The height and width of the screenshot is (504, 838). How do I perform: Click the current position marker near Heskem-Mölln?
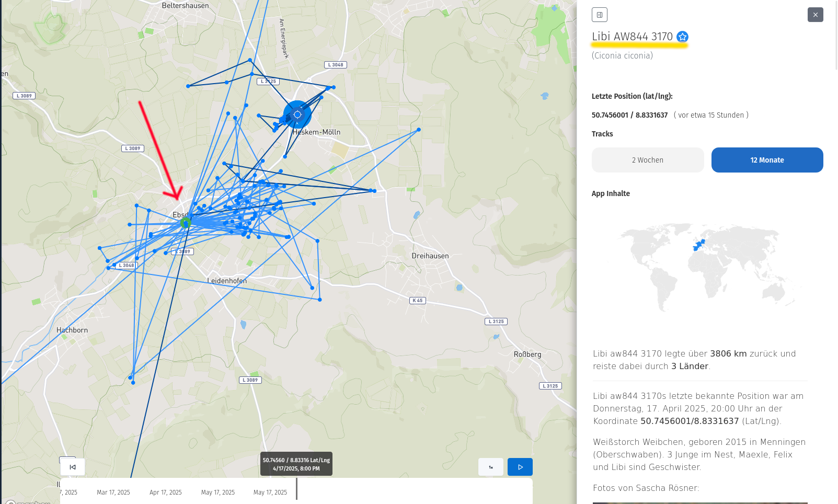tap(297, 114)
